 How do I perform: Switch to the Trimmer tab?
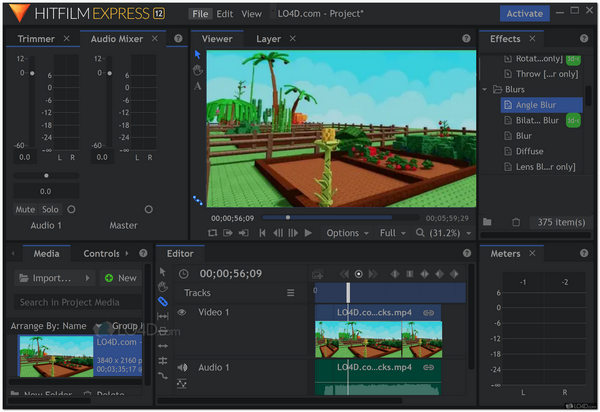pyautogui.click(x=36, y=39)
